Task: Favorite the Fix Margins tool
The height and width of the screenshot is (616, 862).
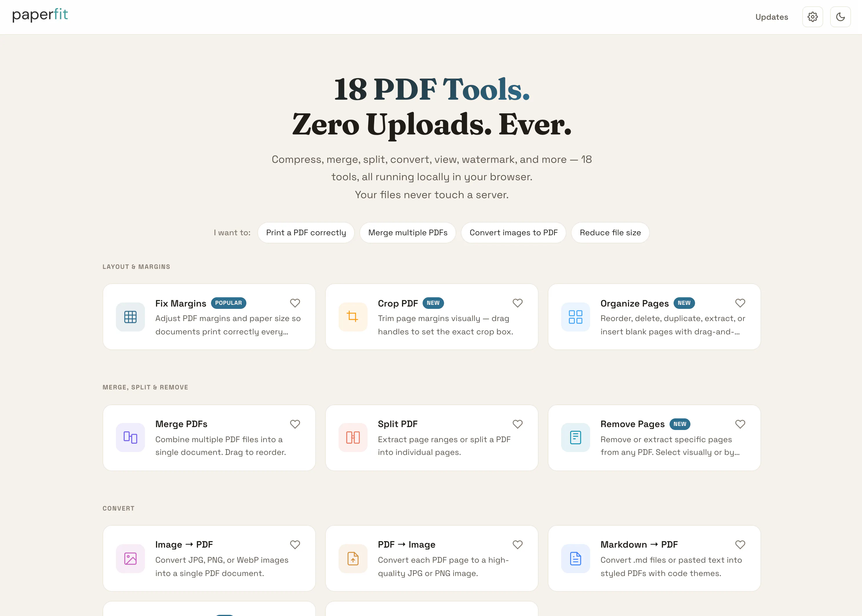Action: click(295, 303)
